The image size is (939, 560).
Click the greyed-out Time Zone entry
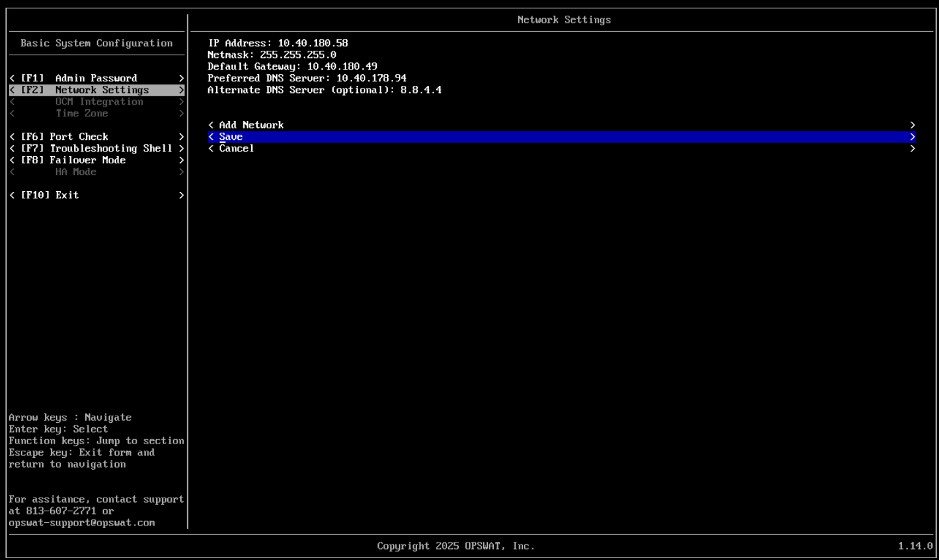82,113
